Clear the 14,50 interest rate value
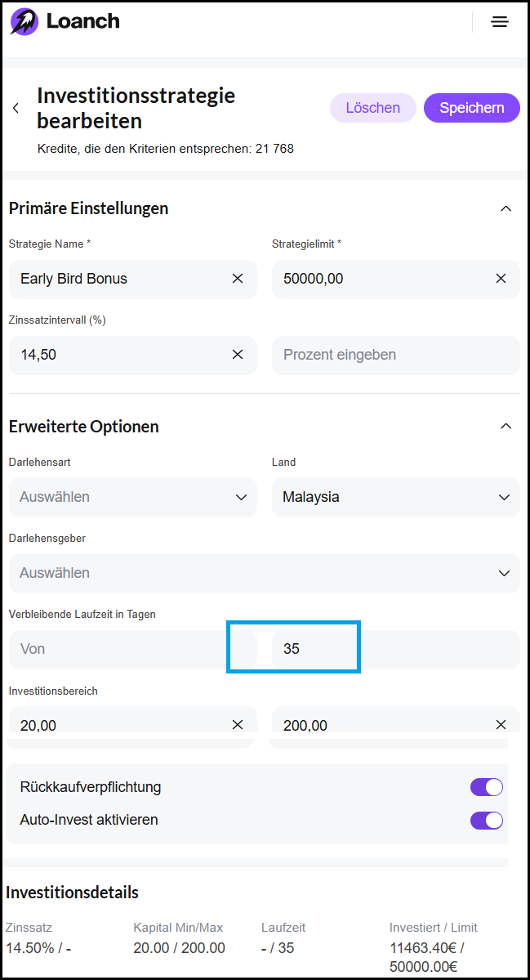530x980 pixels. click(x=238, y=355)
